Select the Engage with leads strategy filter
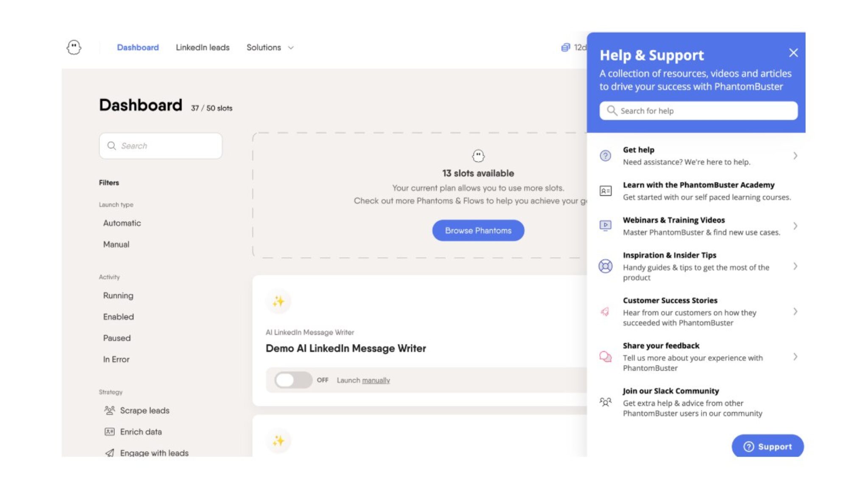Image resolution: width=868 pixels, height=488 pixels. coord(147,453)
